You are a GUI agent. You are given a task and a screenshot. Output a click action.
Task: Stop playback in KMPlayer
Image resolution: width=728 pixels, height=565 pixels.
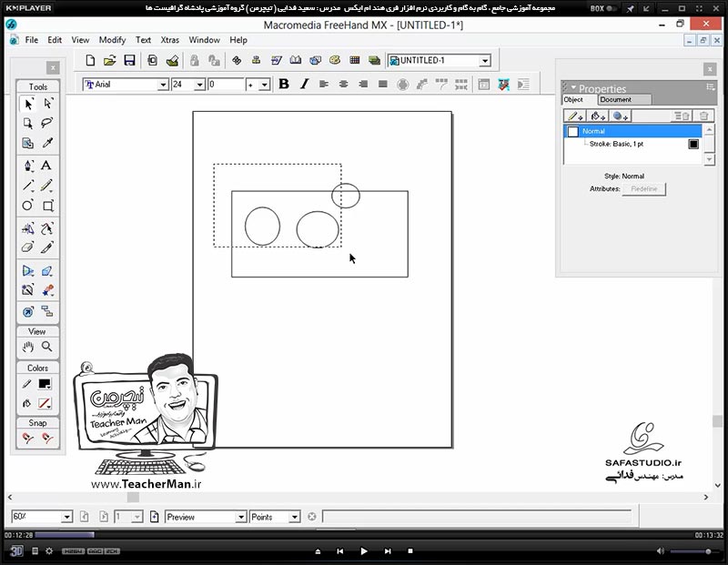[410, 551]
